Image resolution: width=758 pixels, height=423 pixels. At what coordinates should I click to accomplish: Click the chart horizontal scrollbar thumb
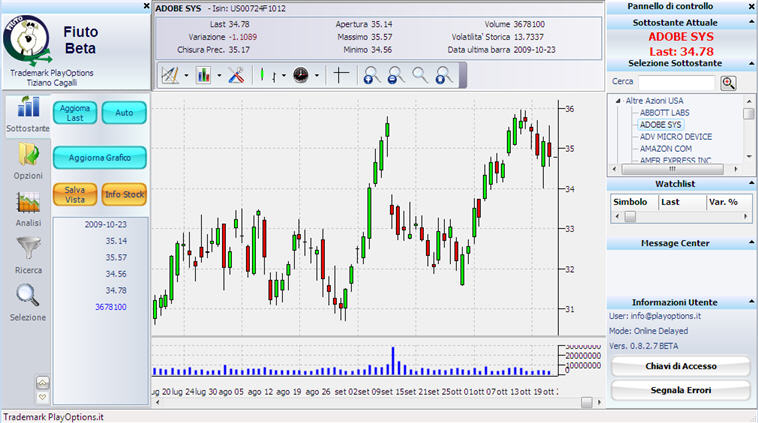click(586, 402)
